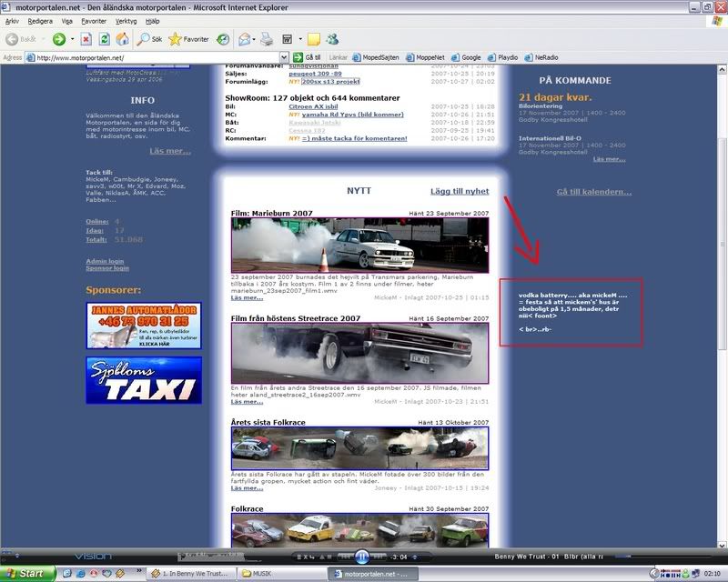Open the Citroen AX isbil showroom link
The width and height of the screenshot is (728, 582).
click(313, 106)
